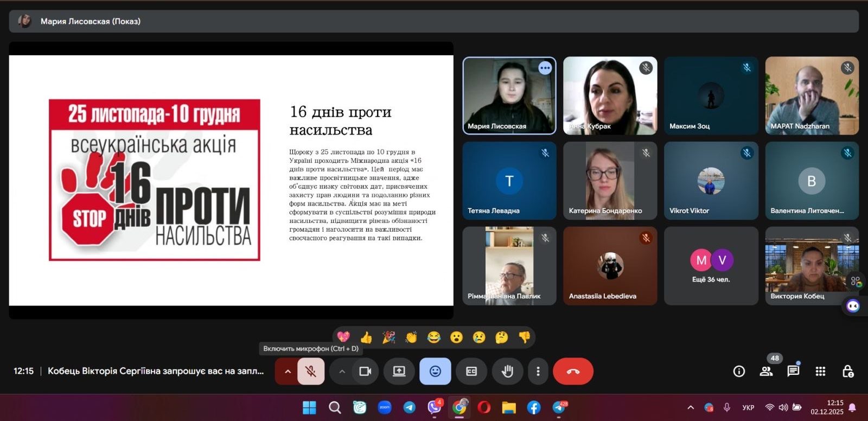This screenshot has height=421, width=868.
Task: Open Opera browser from taskbar
Action: tap(484, 407)
